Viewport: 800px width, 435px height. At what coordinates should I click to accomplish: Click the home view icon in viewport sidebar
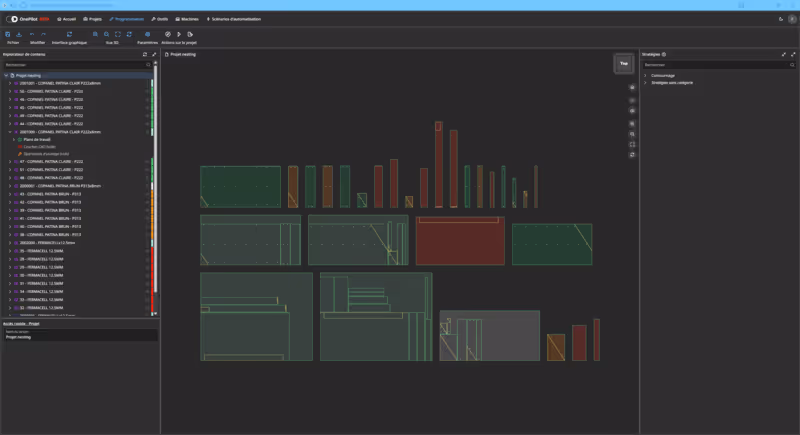click(632, 87)
